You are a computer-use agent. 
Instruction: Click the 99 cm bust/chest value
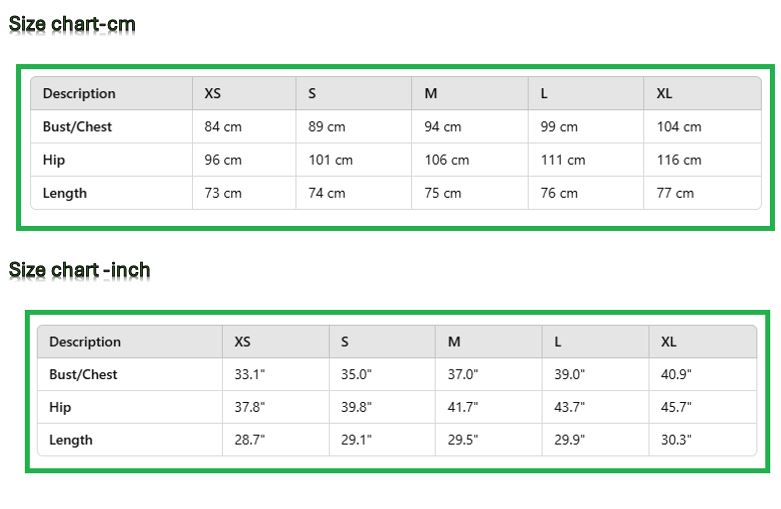[559, 127]
